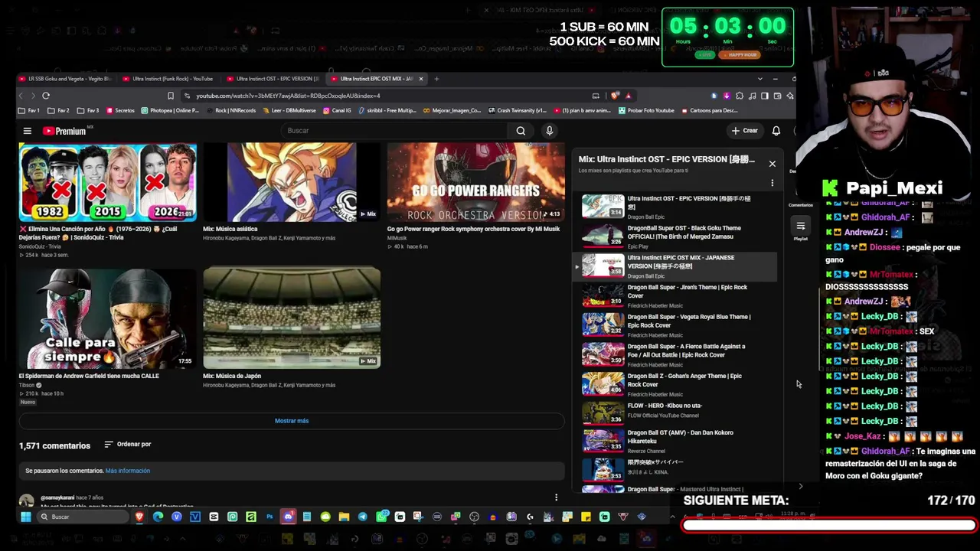This screenshot has height=551, width=980.
Task: Go back in browser history
Action: pyautogui.click(x=21, y=96)
